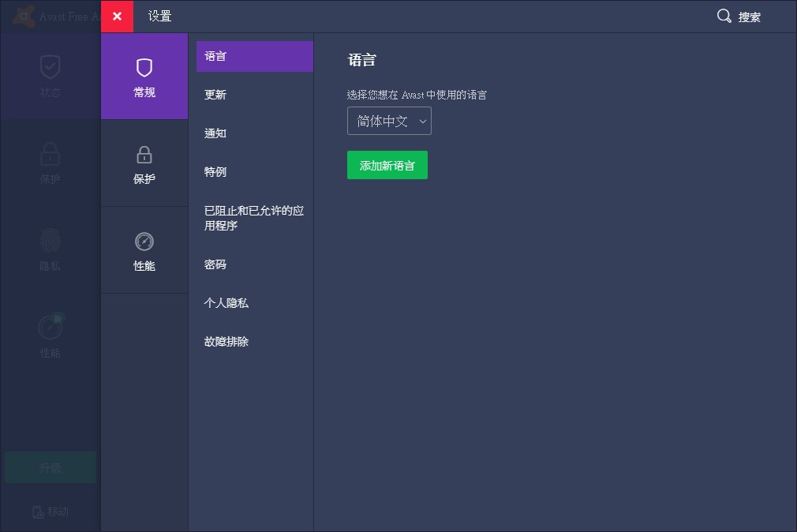Click the 常规 settings shield icon
Image resolution: width=797 pixels, height=532 pixels.
(144, 67)
